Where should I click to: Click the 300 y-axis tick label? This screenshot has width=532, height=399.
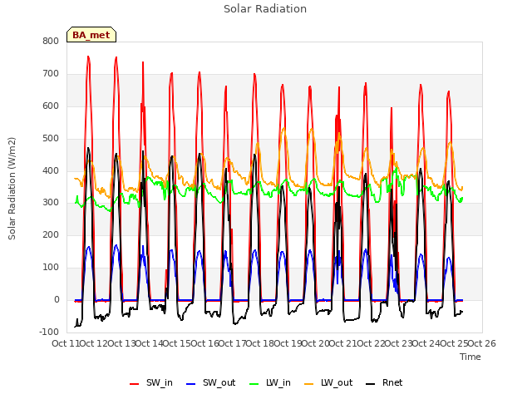51,203
